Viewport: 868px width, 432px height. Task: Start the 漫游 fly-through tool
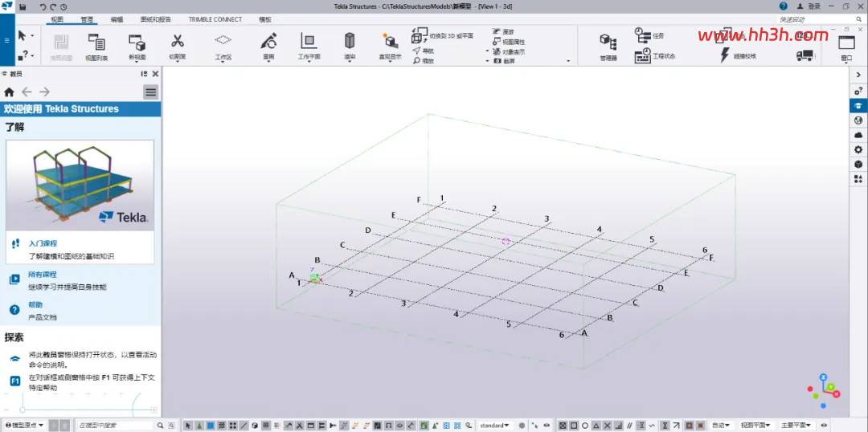503,32
